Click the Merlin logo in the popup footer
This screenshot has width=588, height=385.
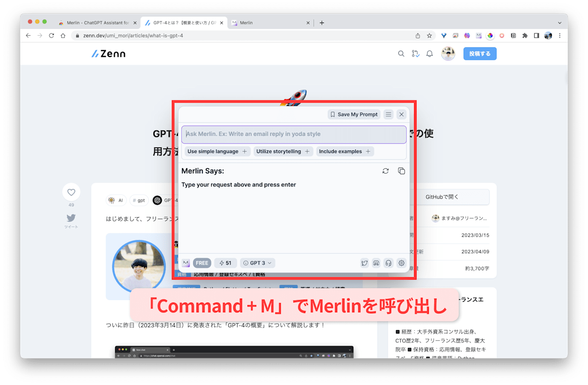point(186,263)
